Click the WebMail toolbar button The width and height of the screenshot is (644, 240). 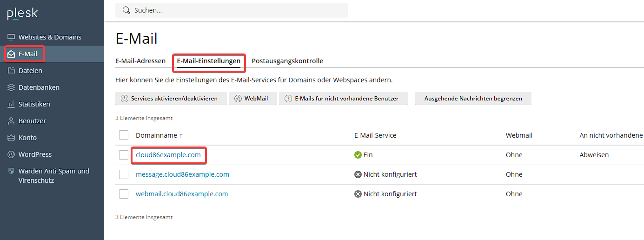252,99
